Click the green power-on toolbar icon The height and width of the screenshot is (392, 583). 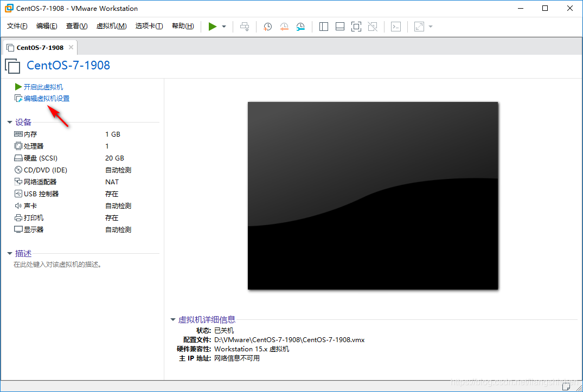(x=212, y=26)
